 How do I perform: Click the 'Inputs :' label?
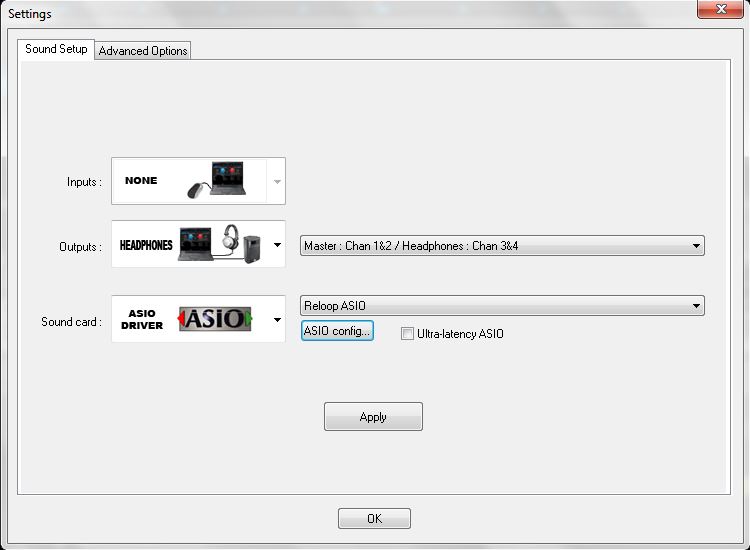[x=84, y=182]
